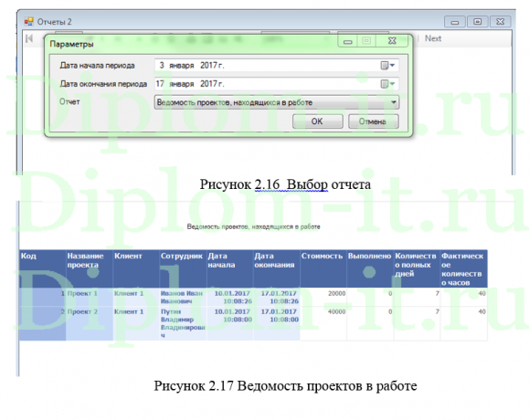Click the Дата окончания column header
The image size is (529, 420).
[276, 268]
